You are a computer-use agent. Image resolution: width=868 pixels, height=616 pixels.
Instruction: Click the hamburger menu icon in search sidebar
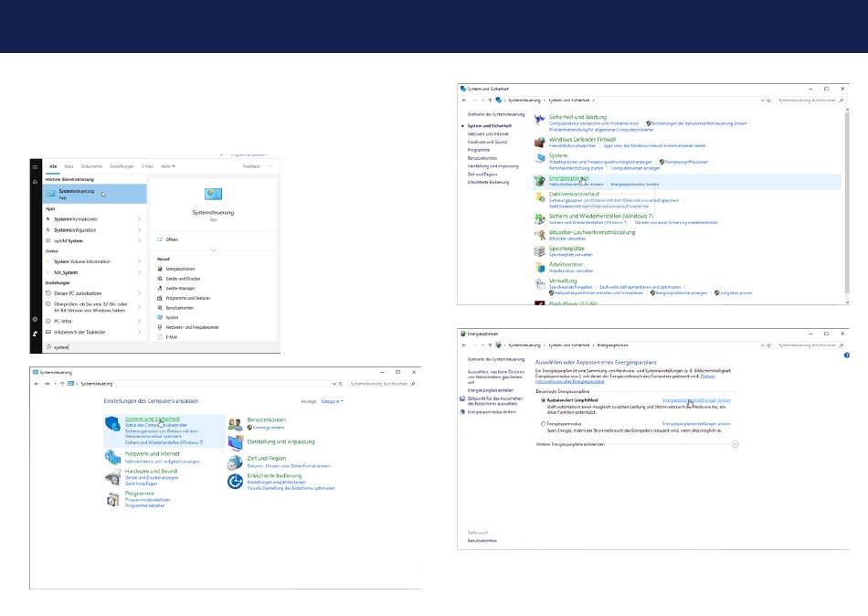[x=35, y=166]
